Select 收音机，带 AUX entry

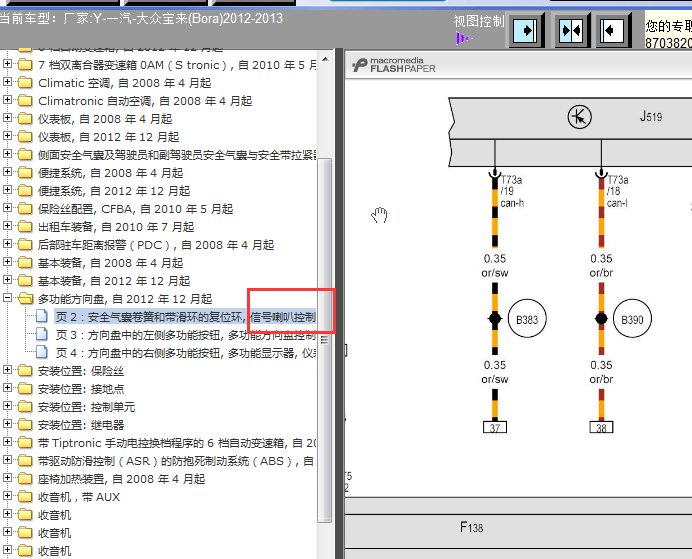tap(79, 497)
